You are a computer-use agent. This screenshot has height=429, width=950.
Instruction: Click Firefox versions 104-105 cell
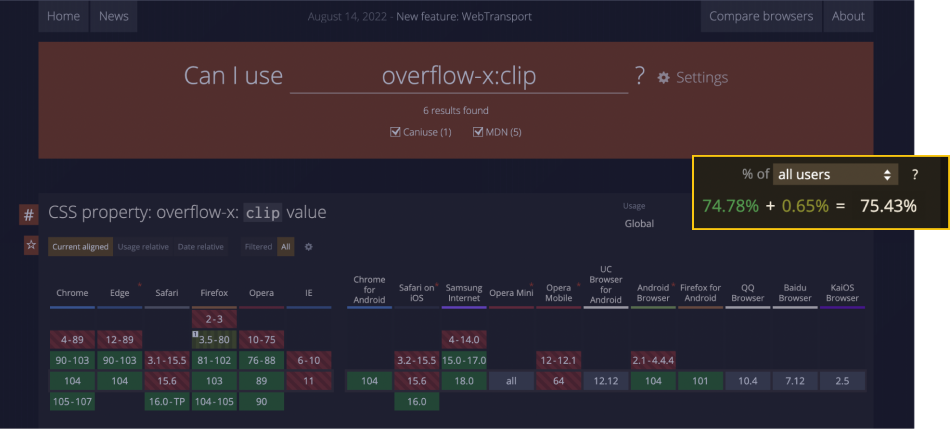[x=214, y=402]
